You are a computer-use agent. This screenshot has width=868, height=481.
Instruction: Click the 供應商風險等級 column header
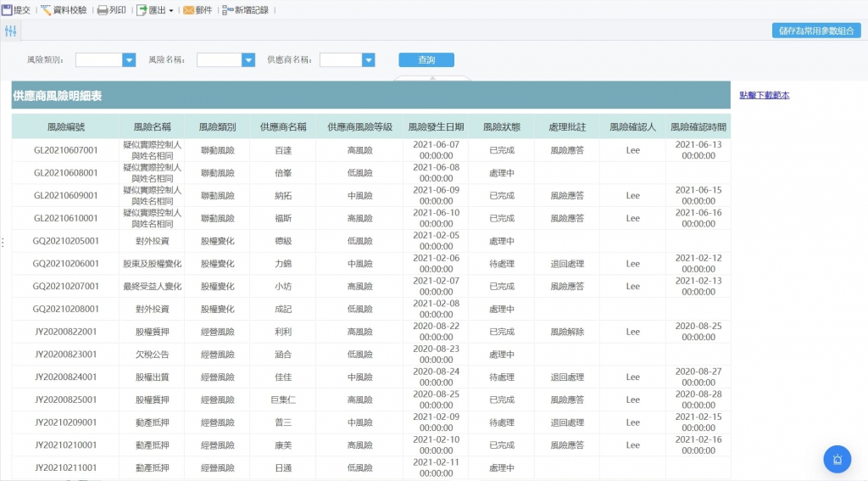(359, 127)
